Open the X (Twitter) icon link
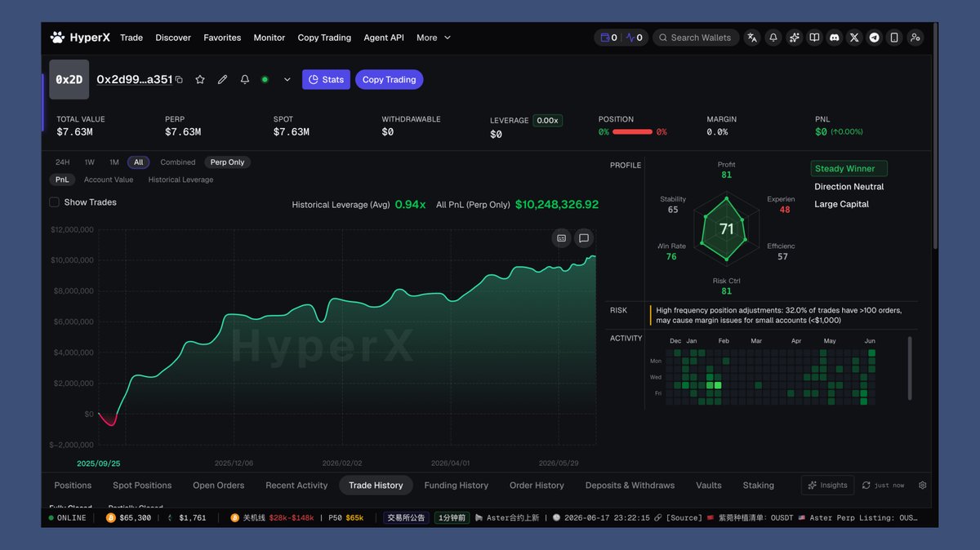This screenshot has width=980, height=550. (x=854, y=38)
